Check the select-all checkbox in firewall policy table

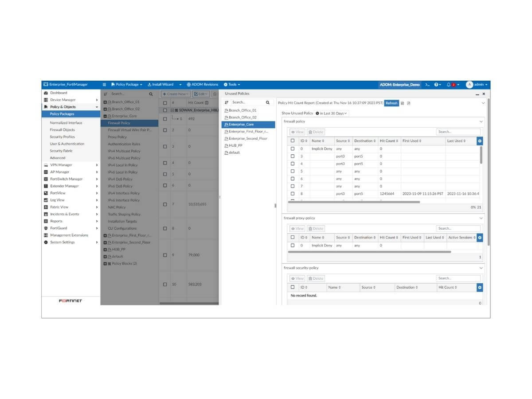pyautogui.click(x=293, y=141)
